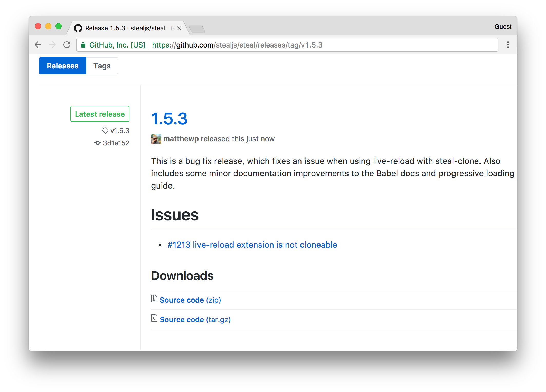Image resolution: width=546 pixels, height=392 pixels.
Task: Click the zip file icon for Source code
Action: (154, 299)
